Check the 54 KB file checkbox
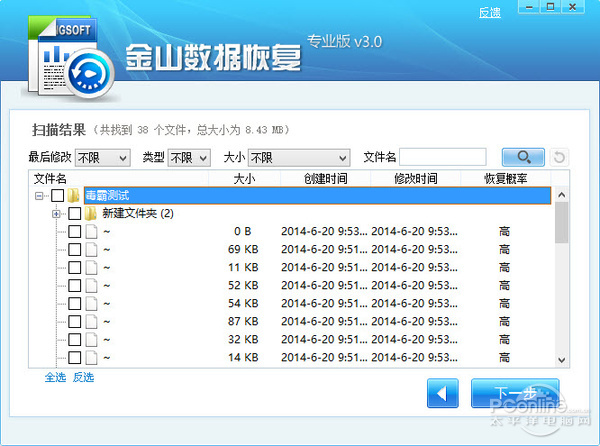 (x=75, y=303)
